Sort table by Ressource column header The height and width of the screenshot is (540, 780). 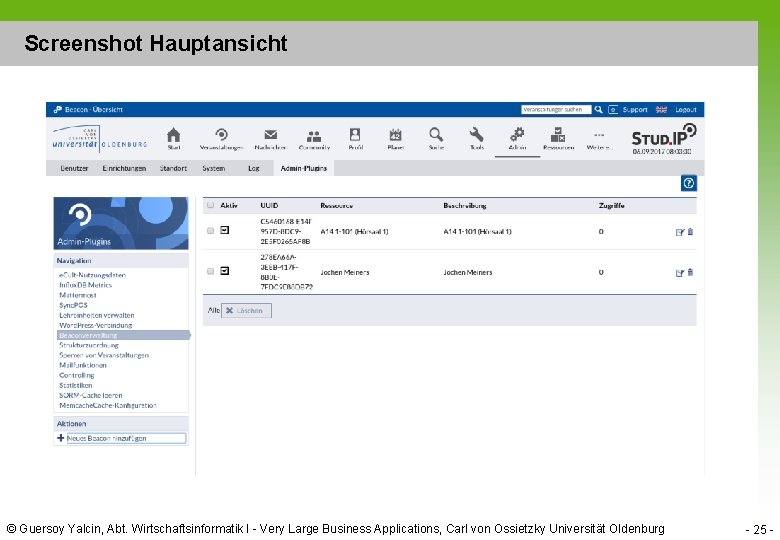click(337, 205)
